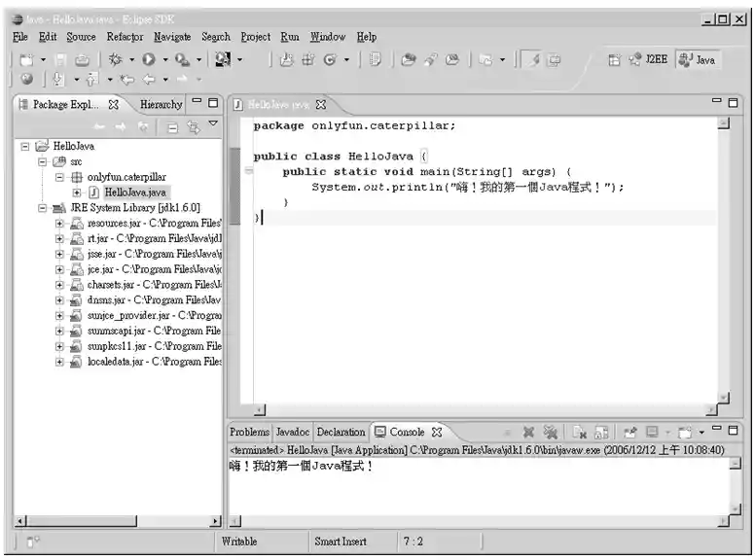Close the Console tab
Image resolution: width=755 pixels, height=560 pixels.
coord(437,432)
